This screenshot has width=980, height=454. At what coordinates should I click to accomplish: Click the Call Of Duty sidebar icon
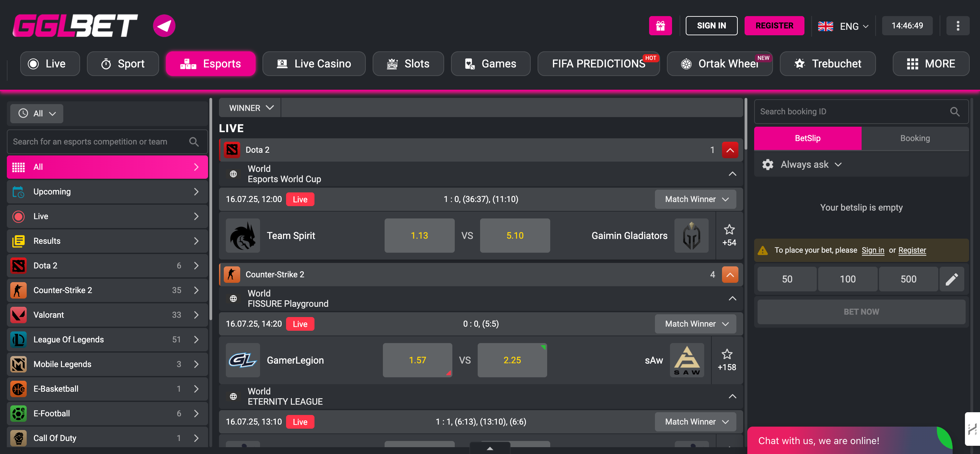[x=18, y=438]
